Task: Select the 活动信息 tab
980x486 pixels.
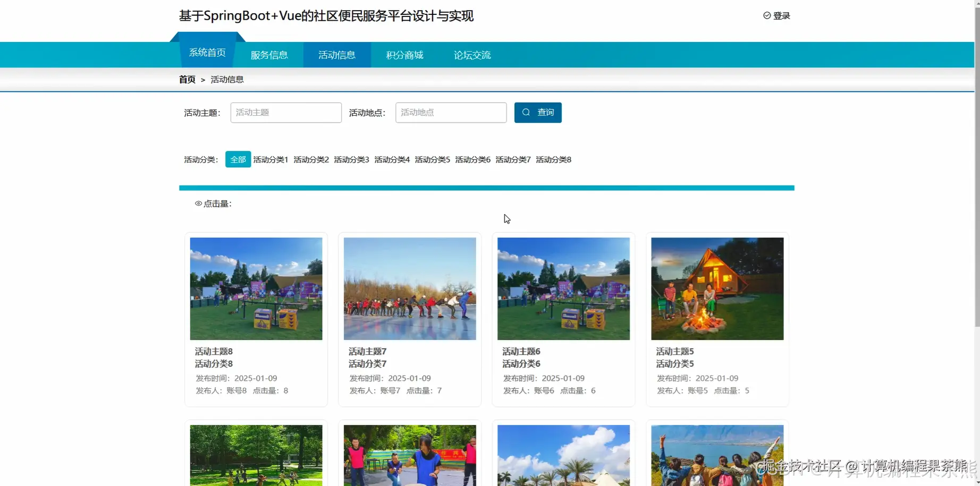Action: (336, 55)
